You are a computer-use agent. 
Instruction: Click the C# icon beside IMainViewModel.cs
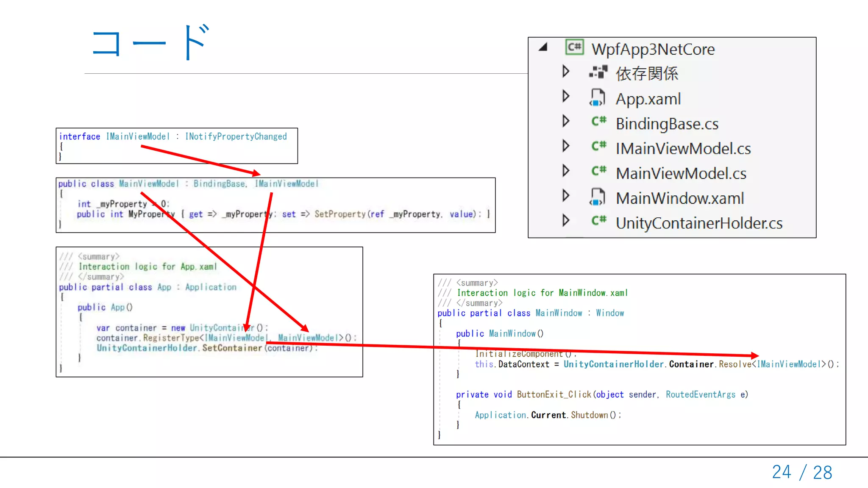599,147
